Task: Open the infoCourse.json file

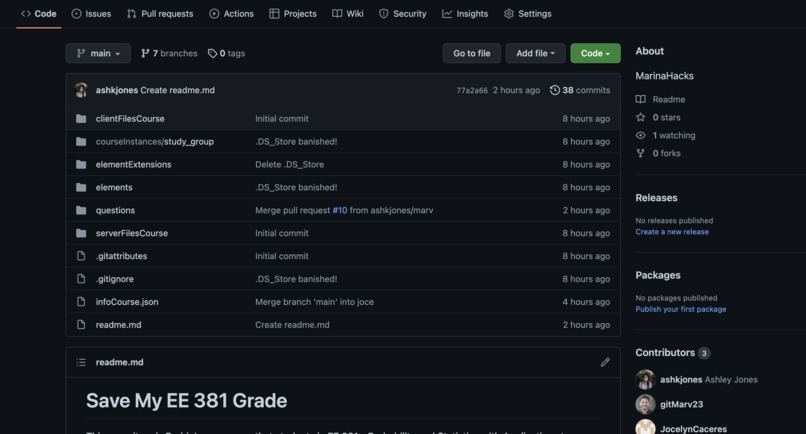Action: [127, 302]
